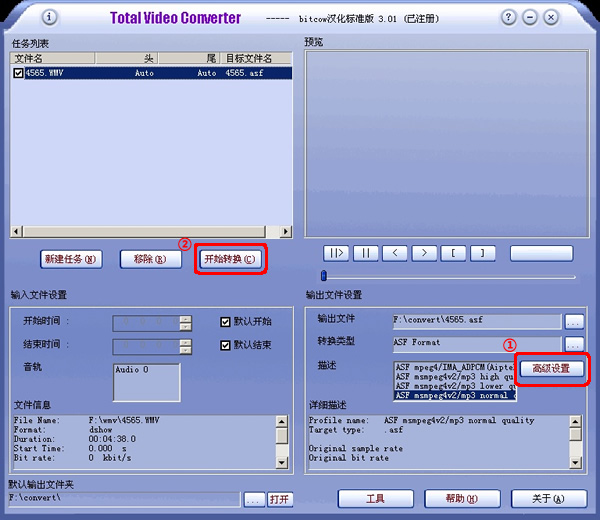This screenshot has height=520, width=600.
Task: Step forward with the > button
Action: [425, 253]
